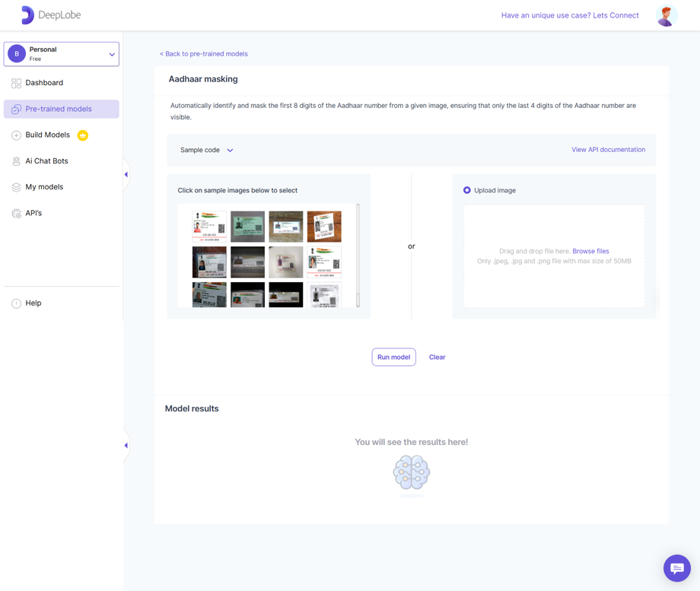Screen dimensions: 700x591
Task: Open View API documentation link
Action: 608,150
